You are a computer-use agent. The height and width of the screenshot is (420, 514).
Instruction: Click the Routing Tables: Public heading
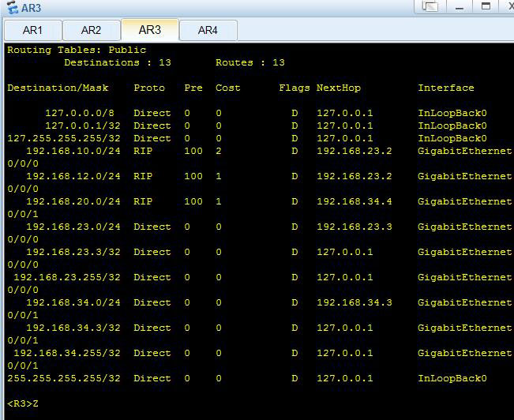pos(77,50)
